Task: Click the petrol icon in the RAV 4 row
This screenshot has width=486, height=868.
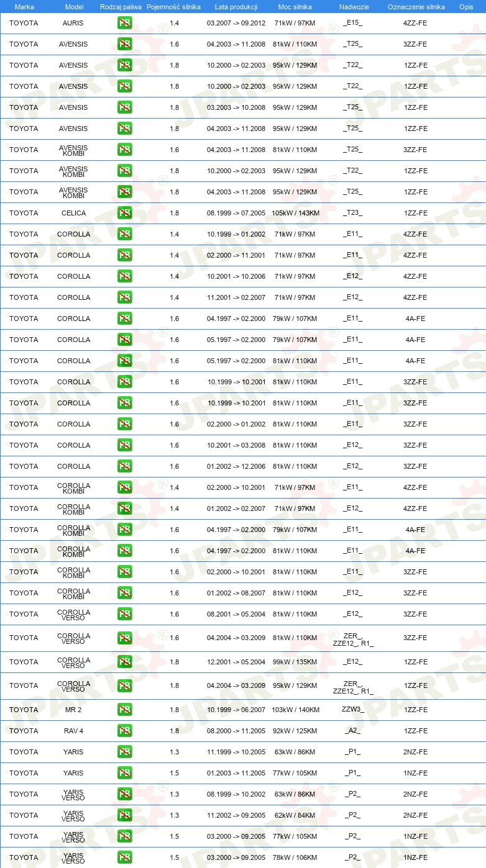Action: 124,731
